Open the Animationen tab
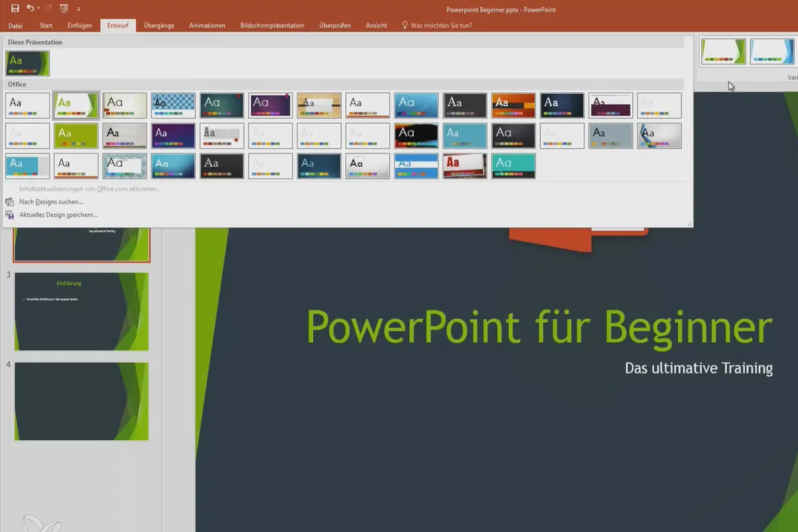This screenshot has height=532, width=798. pyautogui.click(x=207, y=25)
